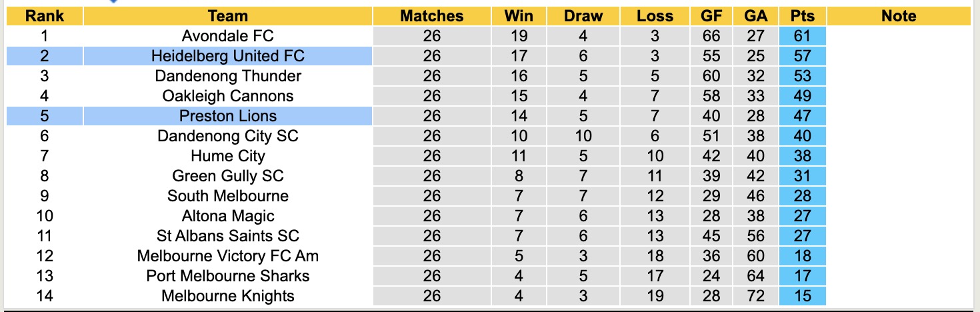Viewport: 980px width, 312px height.
Task: Open the Avondale FC team name
Action: (227, 36)
